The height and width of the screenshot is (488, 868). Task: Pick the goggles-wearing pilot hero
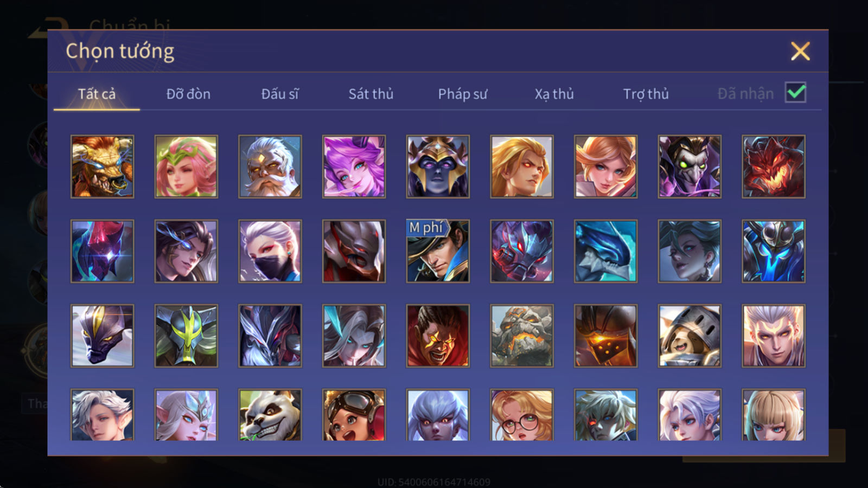click(x=354, y=415)
